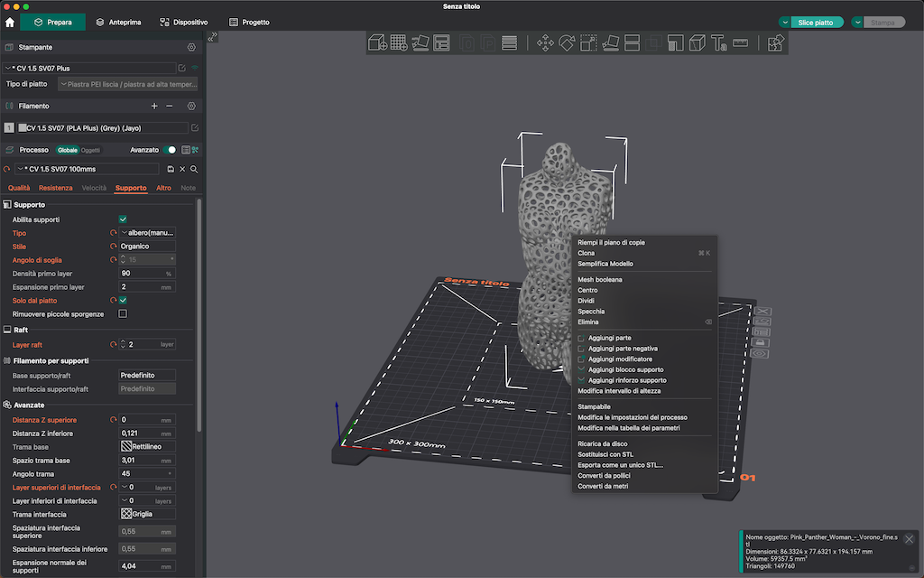Click the Auto-orient toolbar icon
This screenshot has width=924, height=578.
tap(420, 43)
